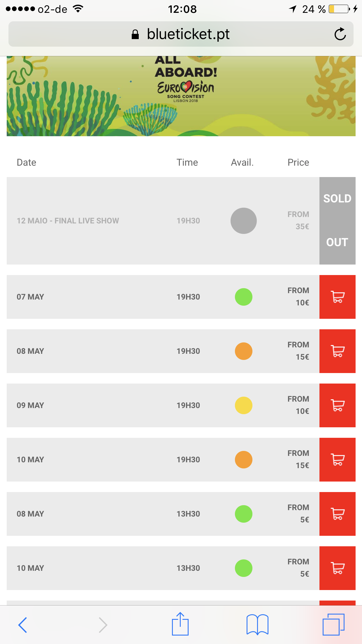Screen dimensions: 362x644
Task: Tap cart icon for 07 May 19H30 show
Action: [x=337, y=297]
